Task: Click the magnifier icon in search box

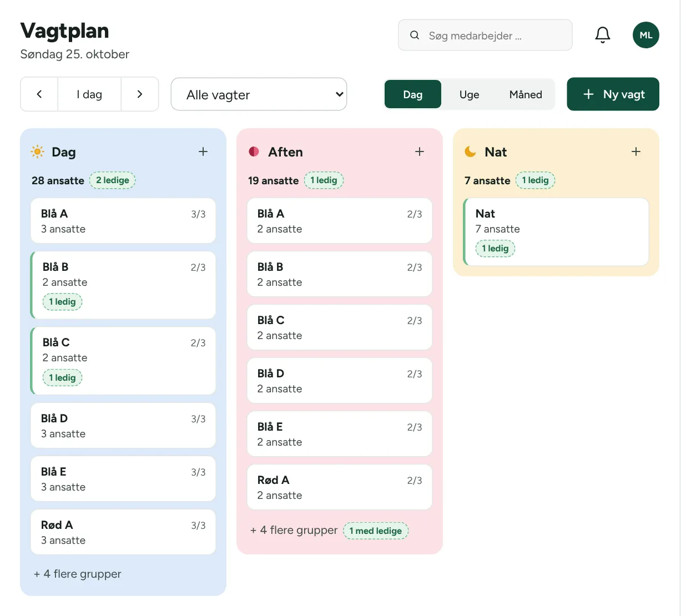Action: [415, 36]
